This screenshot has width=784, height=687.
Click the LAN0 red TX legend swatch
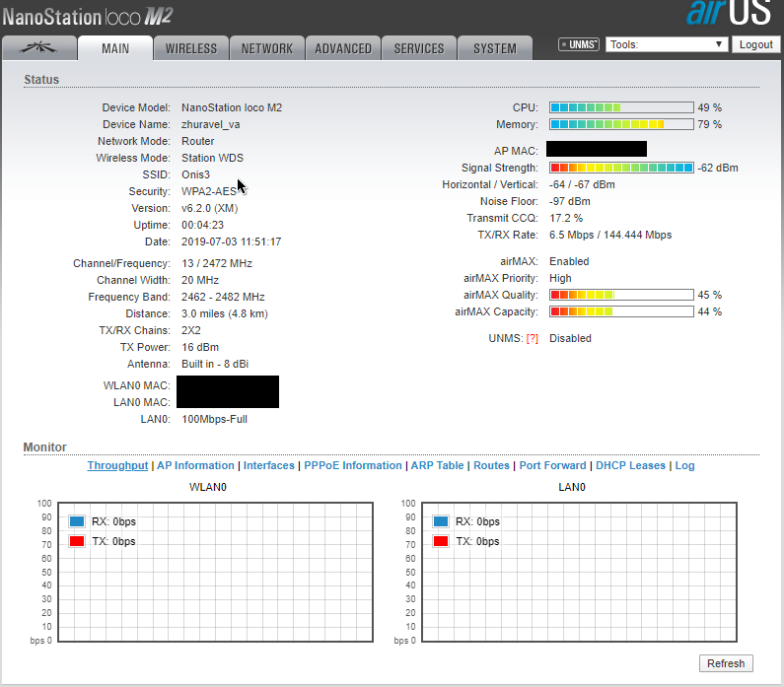[441, 541]
